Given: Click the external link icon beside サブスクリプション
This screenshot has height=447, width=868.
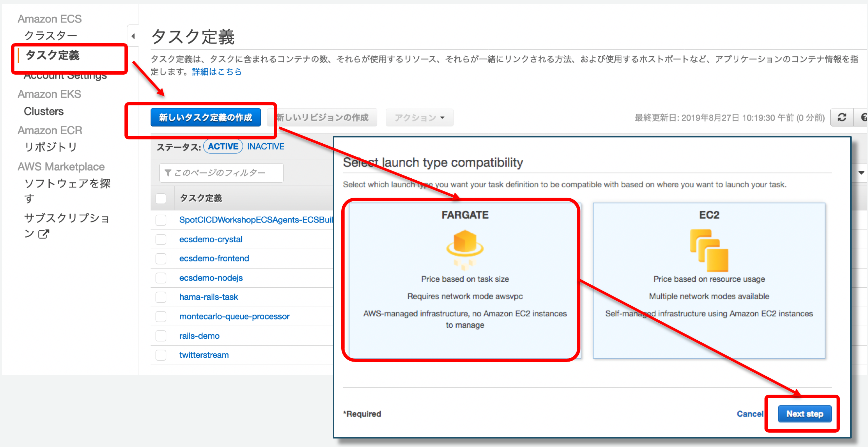Looking at the screenshot, I should [44, 234].
